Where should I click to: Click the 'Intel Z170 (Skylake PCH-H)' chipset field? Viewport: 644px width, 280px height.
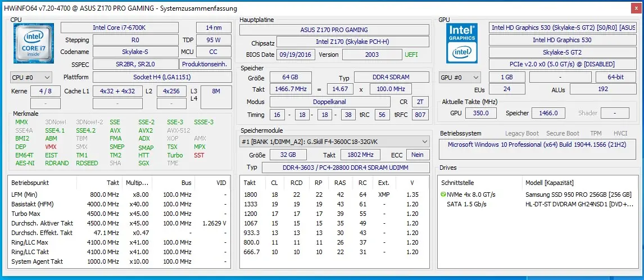click(353, 42)
